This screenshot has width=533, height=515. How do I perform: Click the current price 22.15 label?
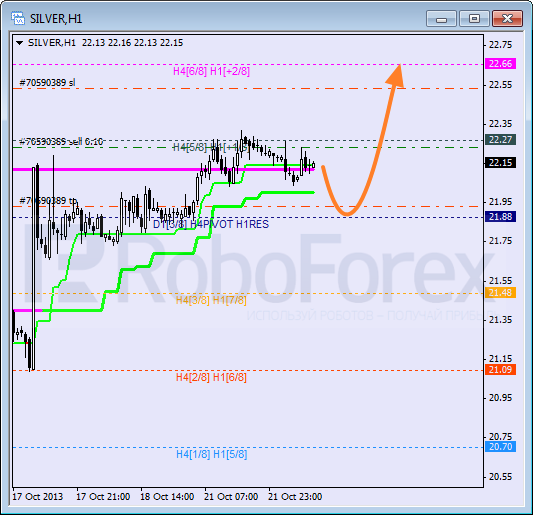[x=500, y=162]
